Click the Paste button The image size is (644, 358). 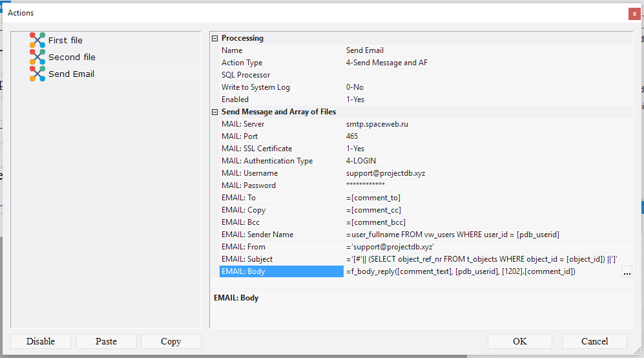pyautogui.click(x=106, y=341)
